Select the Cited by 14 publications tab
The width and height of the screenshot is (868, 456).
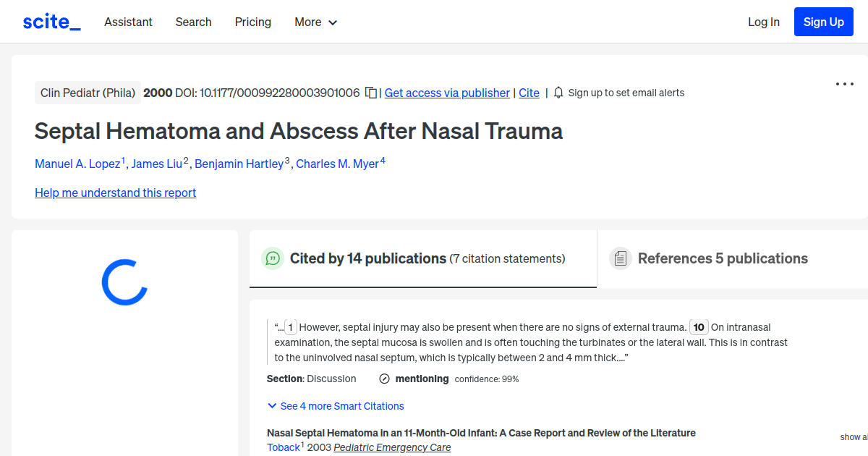[367, 258]
